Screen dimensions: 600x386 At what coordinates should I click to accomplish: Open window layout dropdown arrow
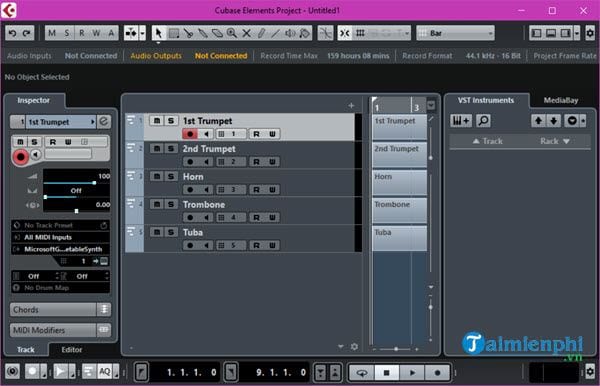577,33
